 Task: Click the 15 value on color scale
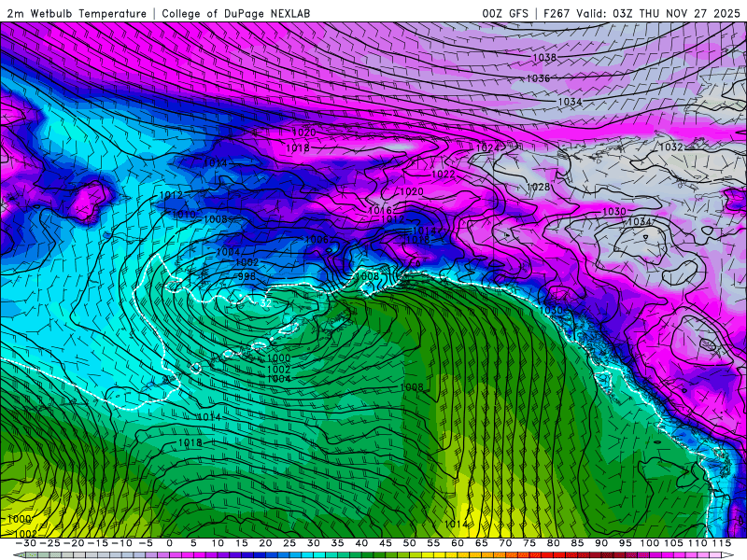pyautogui.click(x=242, y=543)
